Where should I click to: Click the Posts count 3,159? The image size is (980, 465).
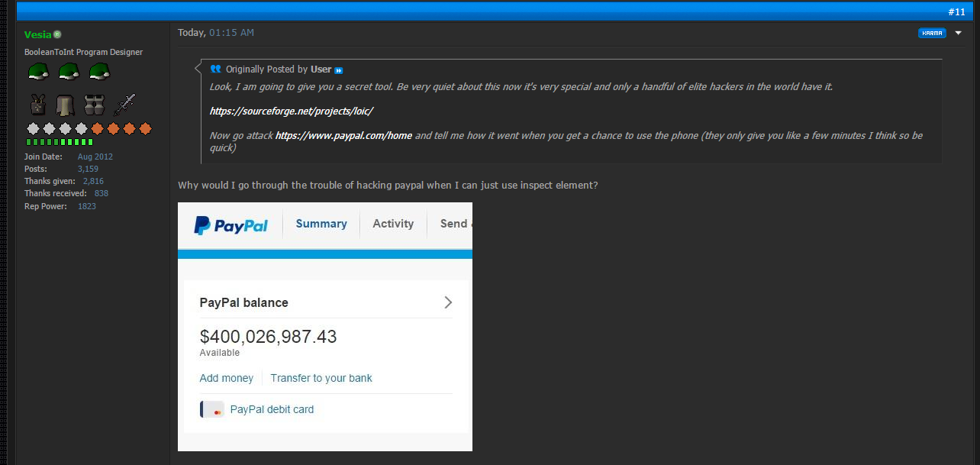88,169
